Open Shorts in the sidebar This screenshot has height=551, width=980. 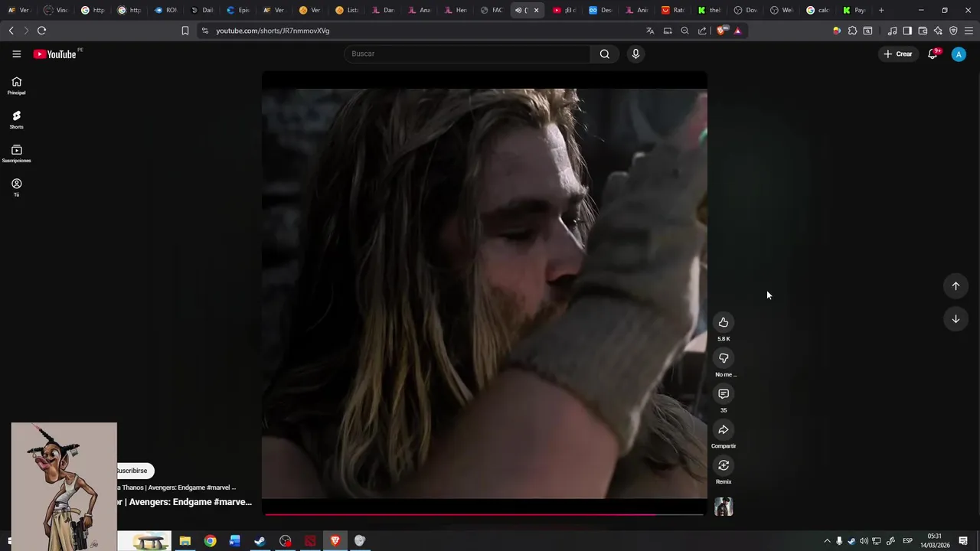16,120
